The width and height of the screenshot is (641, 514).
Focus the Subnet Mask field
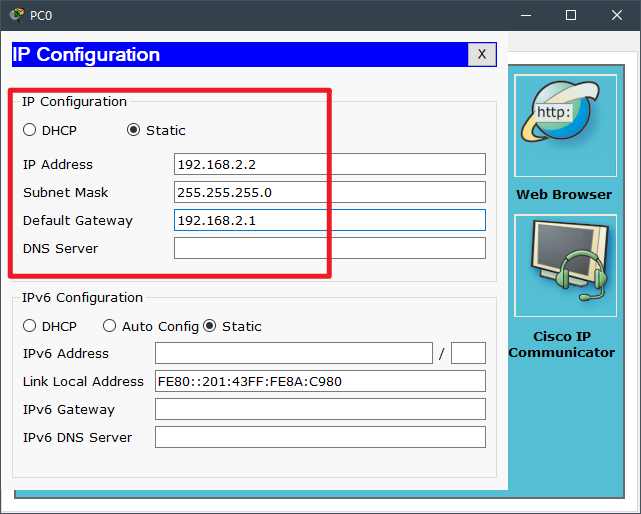click(329, 192)
